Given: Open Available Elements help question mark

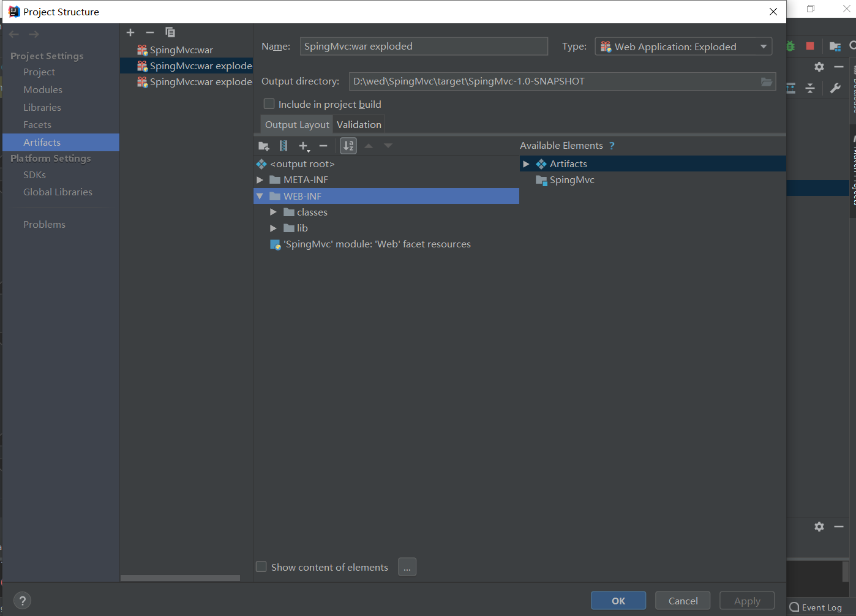Looking at the screenshot, I should point(612,145).
